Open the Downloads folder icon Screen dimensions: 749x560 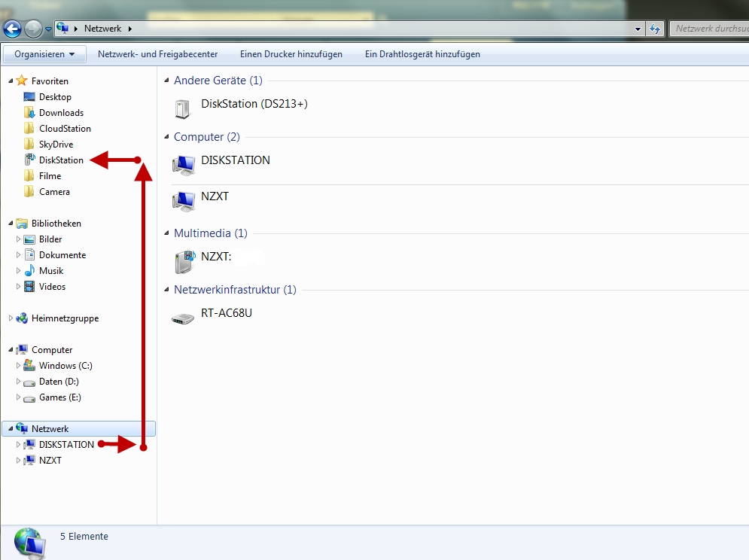pyautogui.click(x=29, y=113)
